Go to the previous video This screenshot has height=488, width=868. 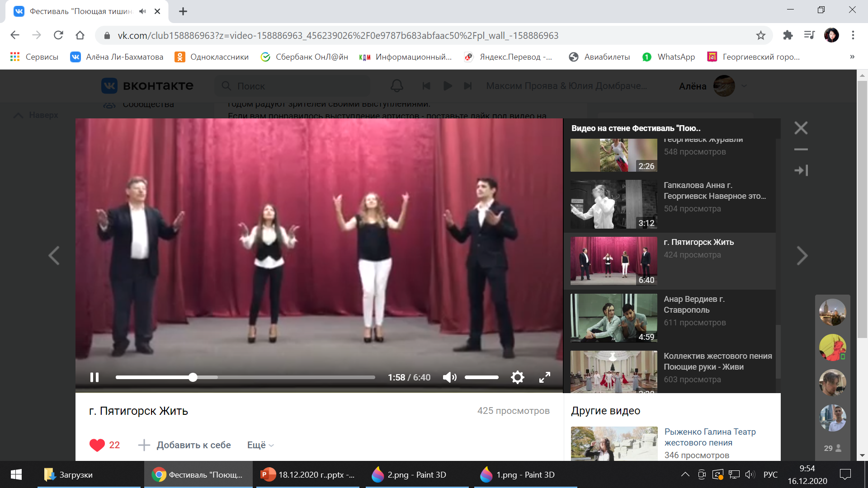[x=54, y=256]
